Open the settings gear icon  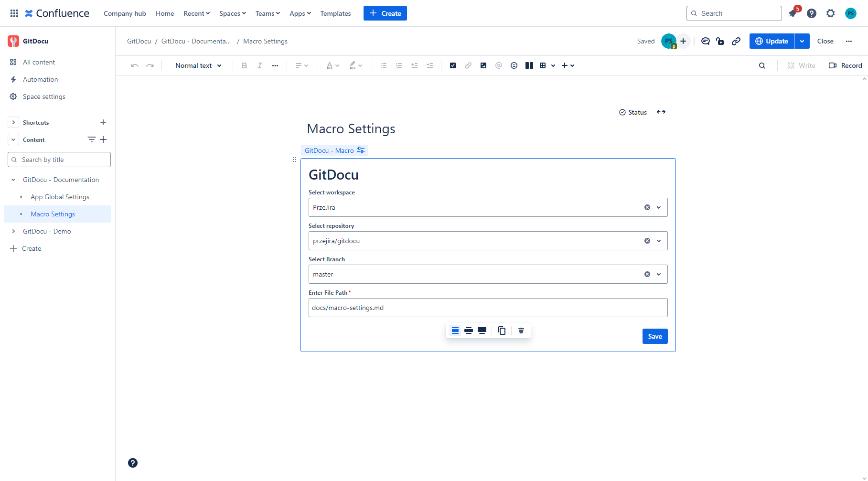pyautogui.click(x=831, y=13)
